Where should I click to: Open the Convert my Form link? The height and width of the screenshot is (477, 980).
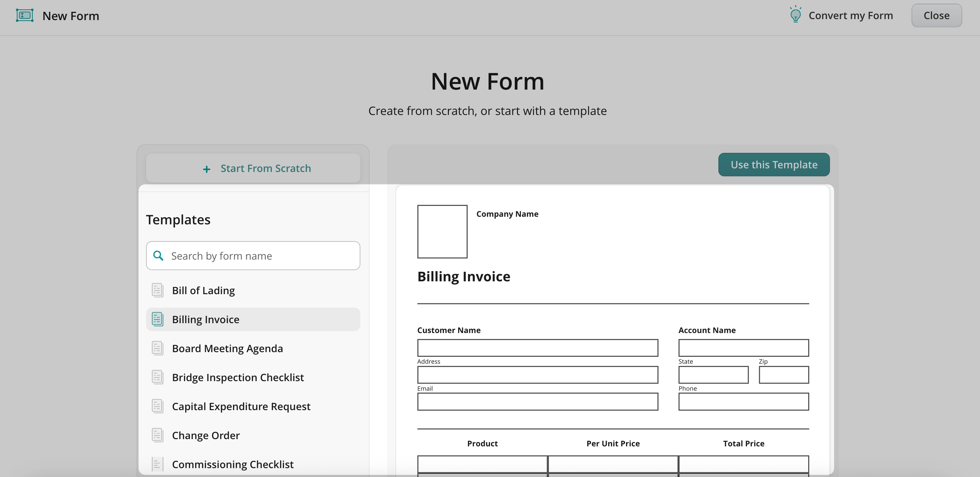850,15
